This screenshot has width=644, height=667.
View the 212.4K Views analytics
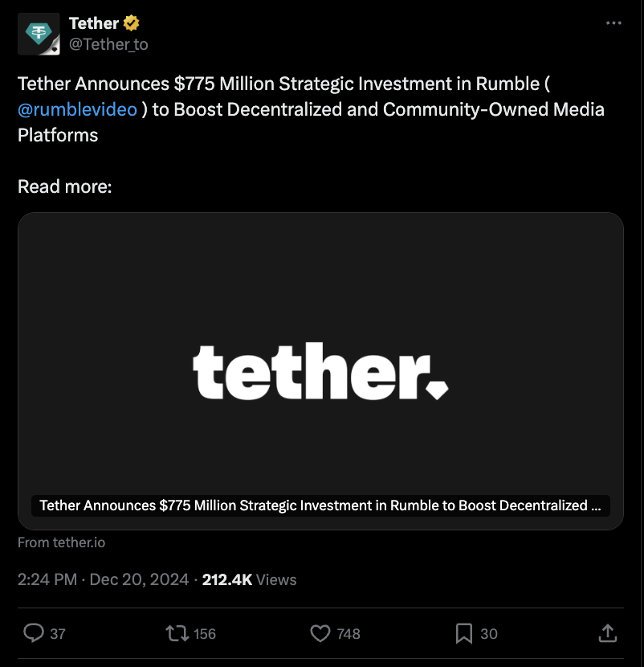coord(249,579)
